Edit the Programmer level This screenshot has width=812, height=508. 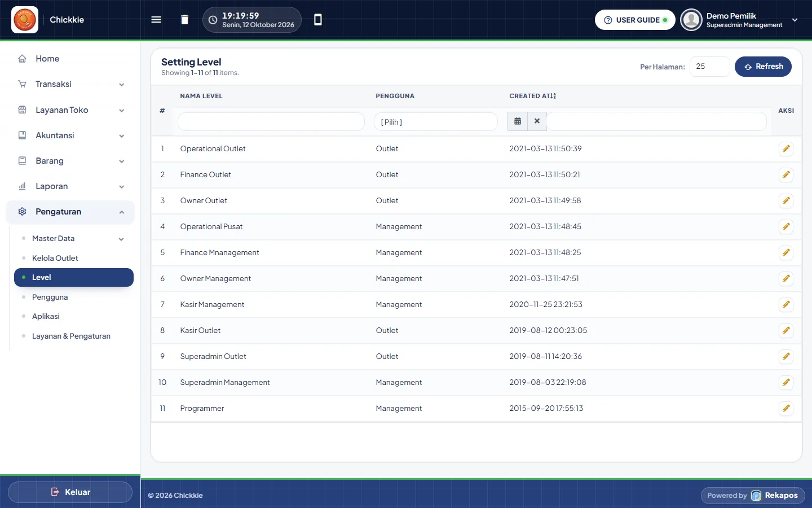pos(786,409)
